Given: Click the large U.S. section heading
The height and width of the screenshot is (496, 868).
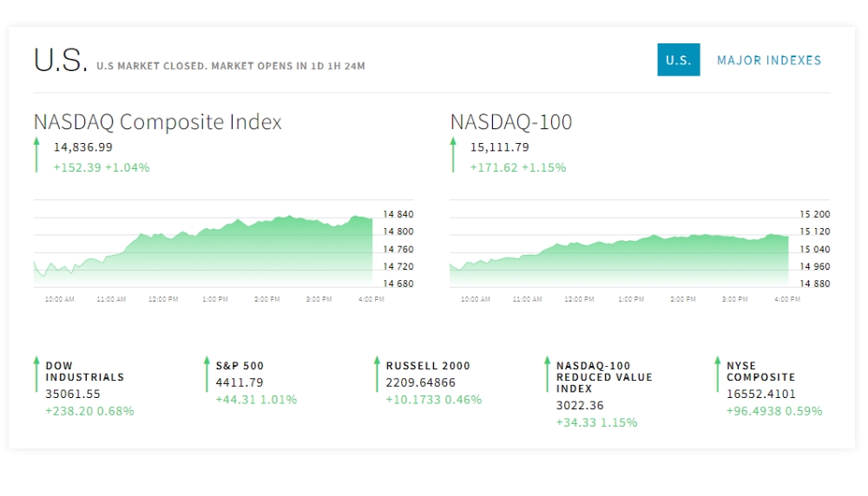Looking at the screenshot, I should pos(61,60).
